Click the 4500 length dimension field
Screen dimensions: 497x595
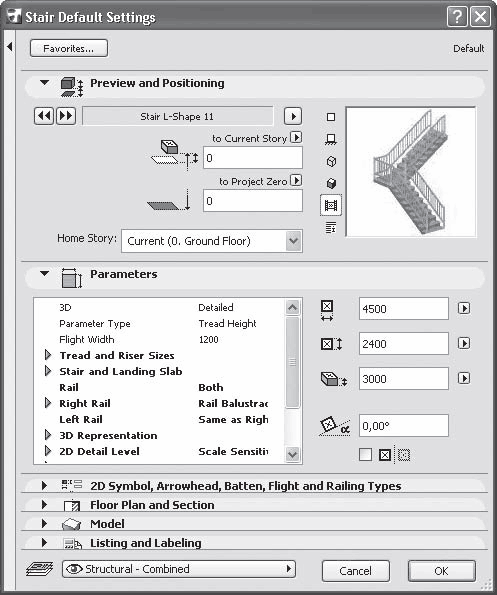click(x=404, y=309)
